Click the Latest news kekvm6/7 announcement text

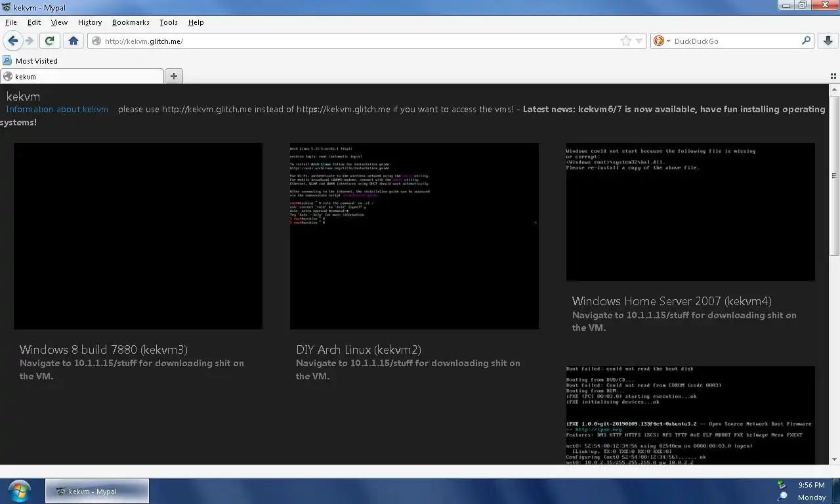(674, 109)
